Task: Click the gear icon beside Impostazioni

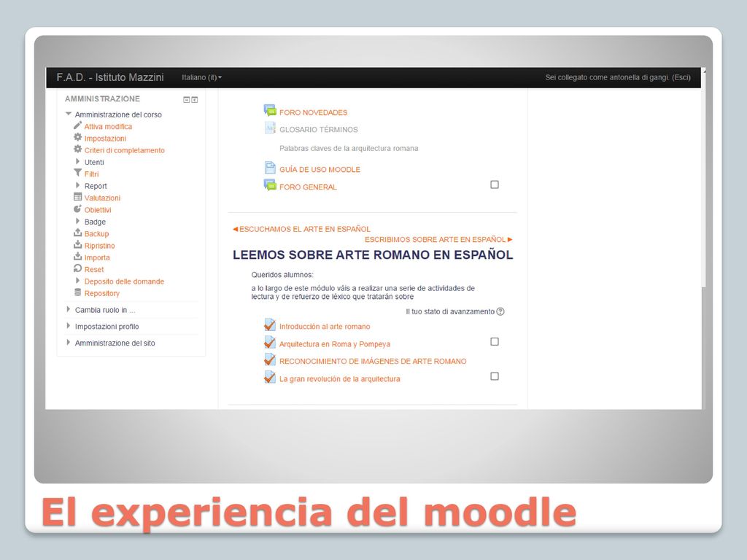Action: 77,137
